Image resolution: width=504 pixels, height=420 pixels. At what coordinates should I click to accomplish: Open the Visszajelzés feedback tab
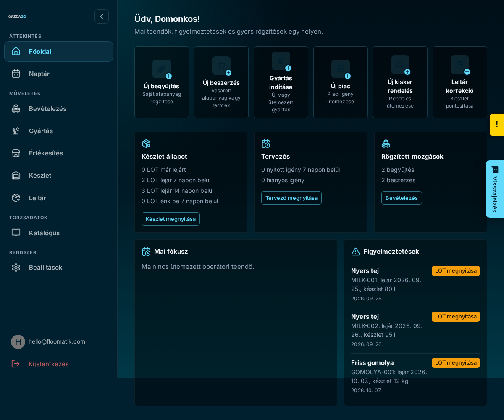[x=495, y=189]
